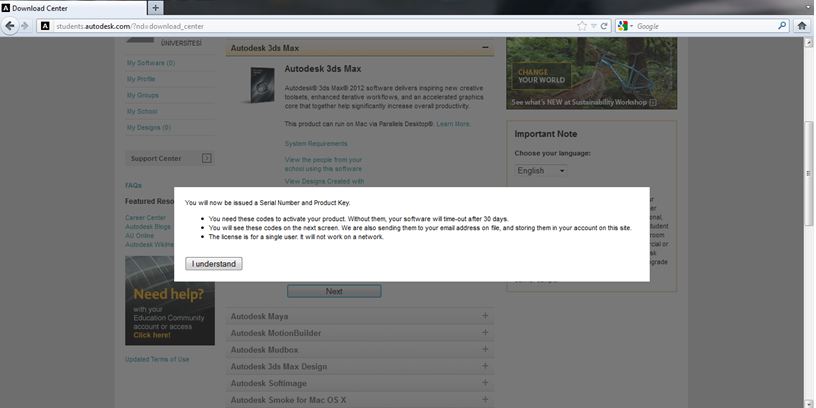Expand the Autodesk MotionBuilder section
This screenshot has height=408, width=816.
coord(485,333)
